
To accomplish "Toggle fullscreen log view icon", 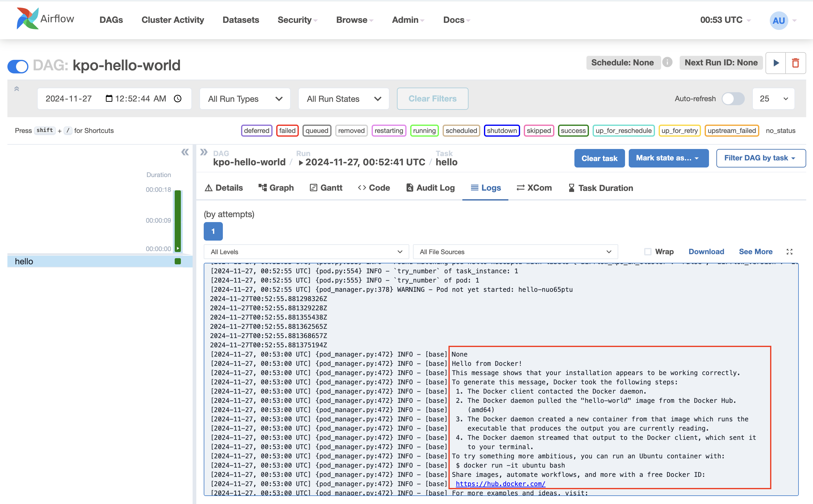I will [x=789, y=252].
